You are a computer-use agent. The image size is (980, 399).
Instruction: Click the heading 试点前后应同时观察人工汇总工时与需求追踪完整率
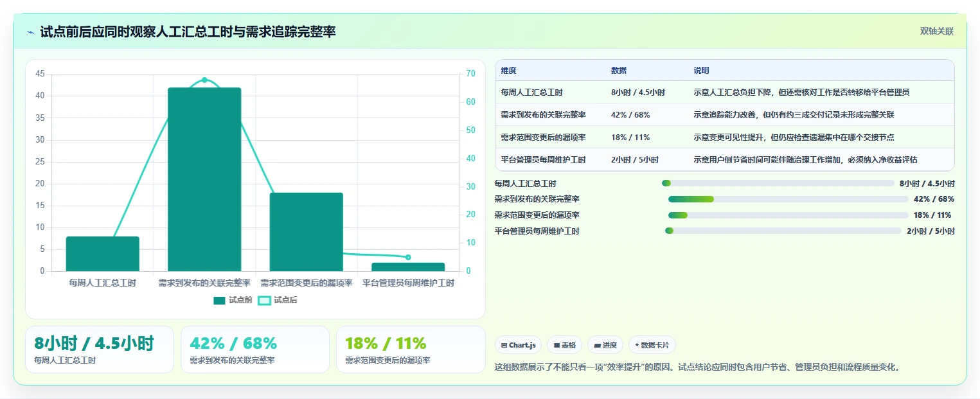(188, 32)
